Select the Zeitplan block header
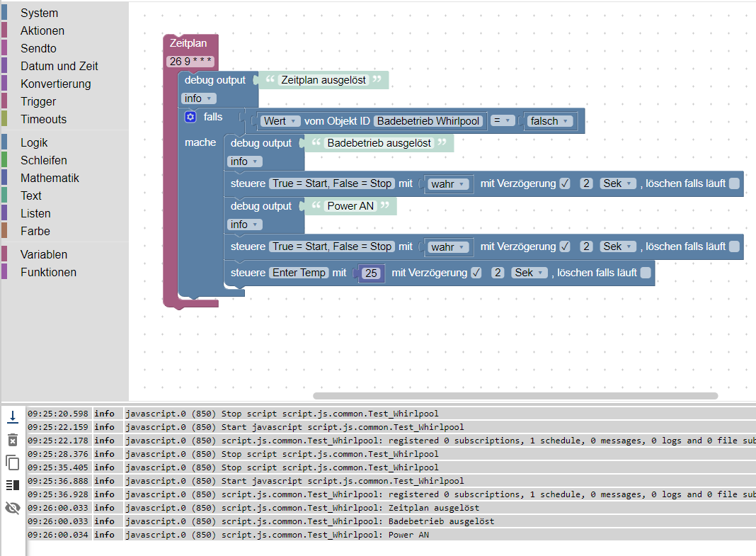The image size is (756, 556). point(188,43)
